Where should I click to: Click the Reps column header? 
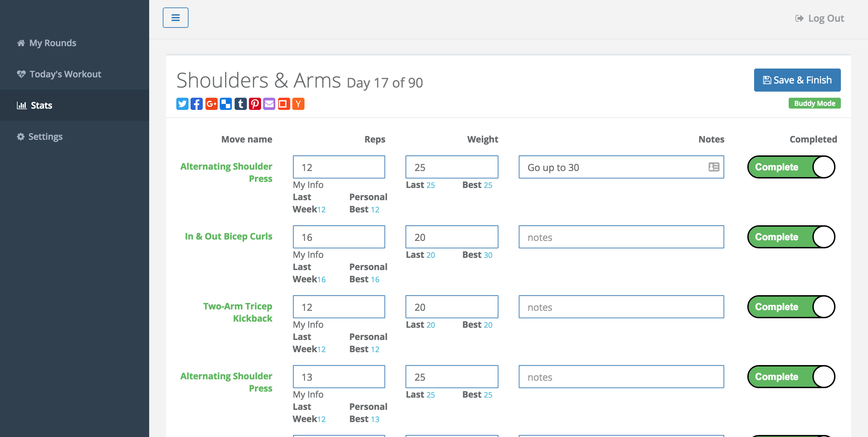375,139
